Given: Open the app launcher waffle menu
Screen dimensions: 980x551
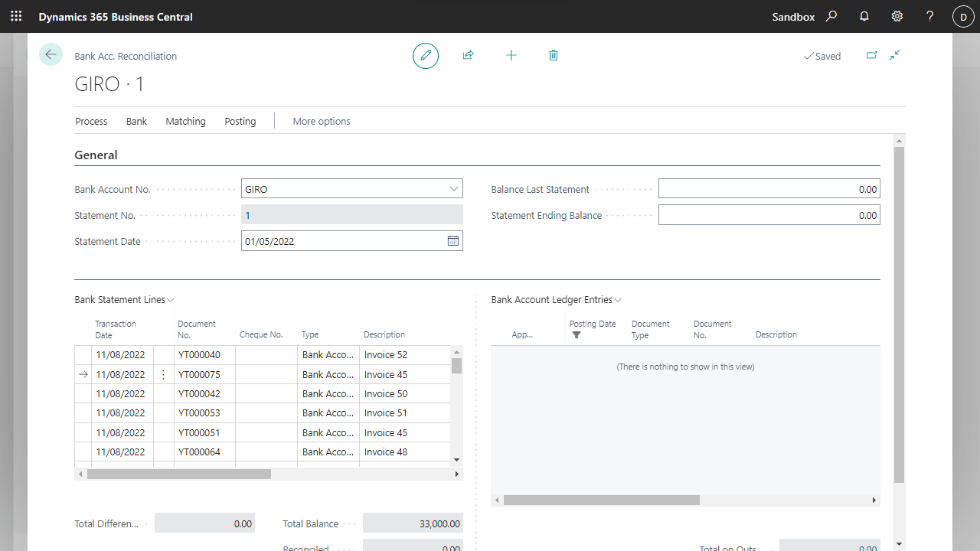Looking at the screenshot, I should tap(16, 16).
